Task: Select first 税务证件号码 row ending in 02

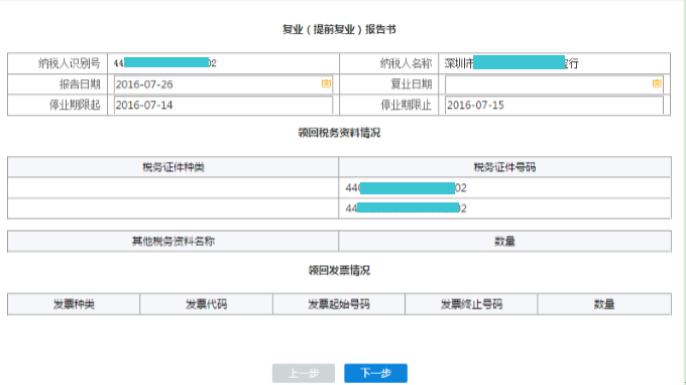Action: pos(505,188)
